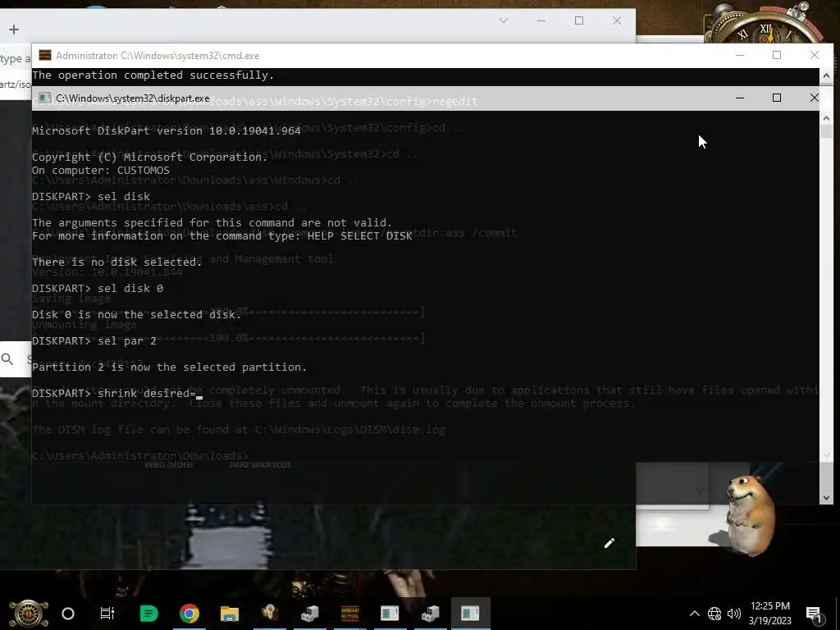Maximize the Chrome window
Viewport: 840px width, 630px height.
(579, 21)
